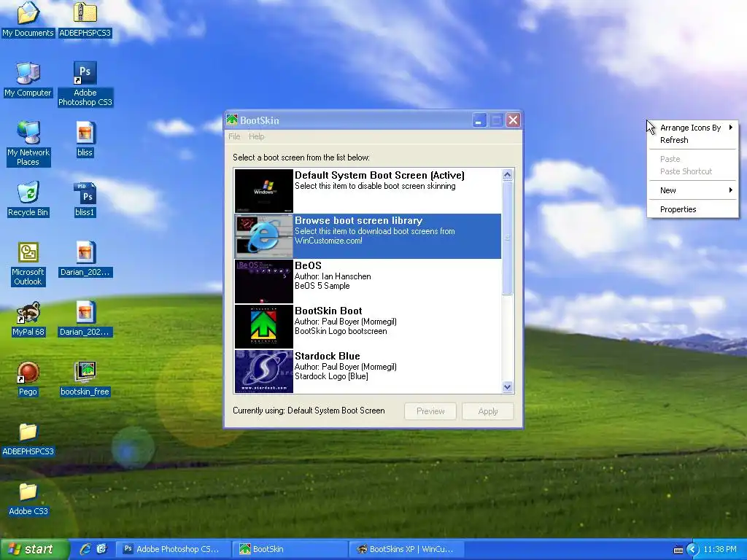Open the Arrange Icons By submenu

(693, 127)
